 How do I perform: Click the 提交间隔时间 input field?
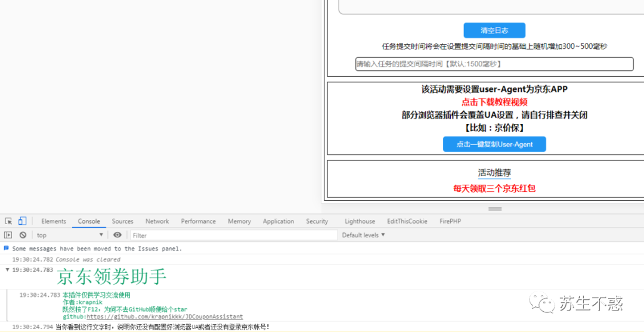point(494,64)
